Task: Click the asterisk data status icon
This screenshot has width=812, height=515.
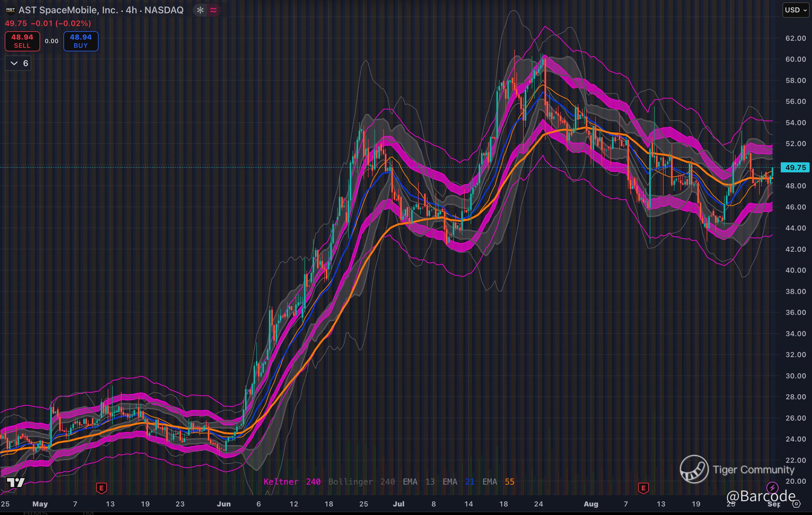Action: coord(200,10)
